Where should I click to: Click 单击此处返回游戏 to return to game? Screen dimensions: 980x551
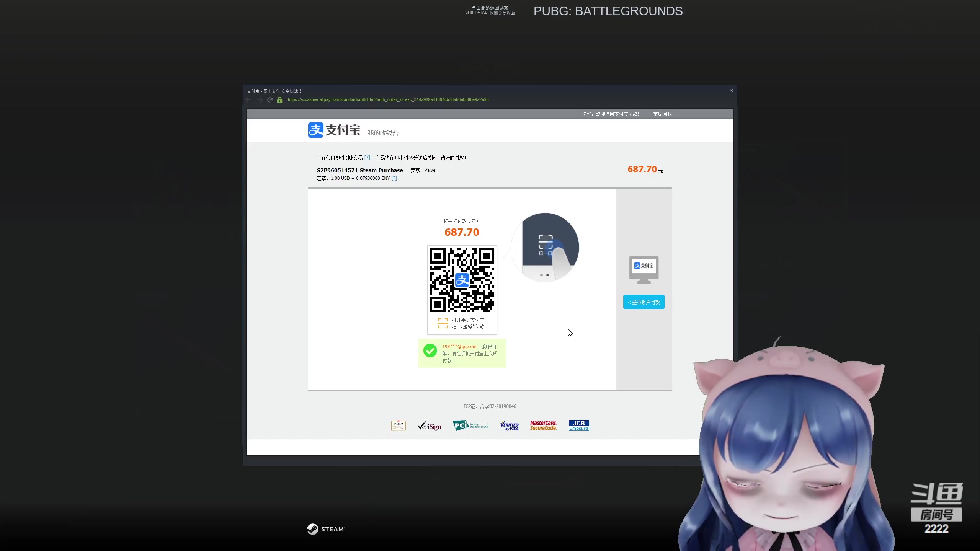point(490,8)
